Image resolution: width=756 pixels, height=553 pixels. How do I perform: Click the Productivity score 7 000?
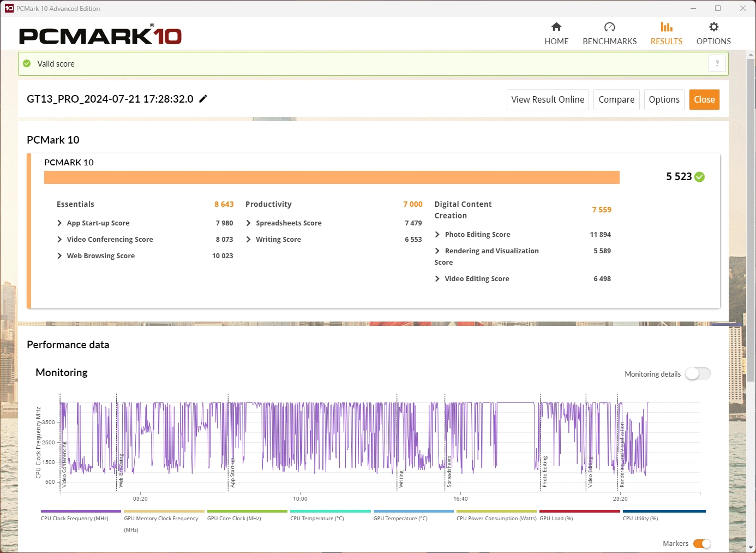coord(413,204)
